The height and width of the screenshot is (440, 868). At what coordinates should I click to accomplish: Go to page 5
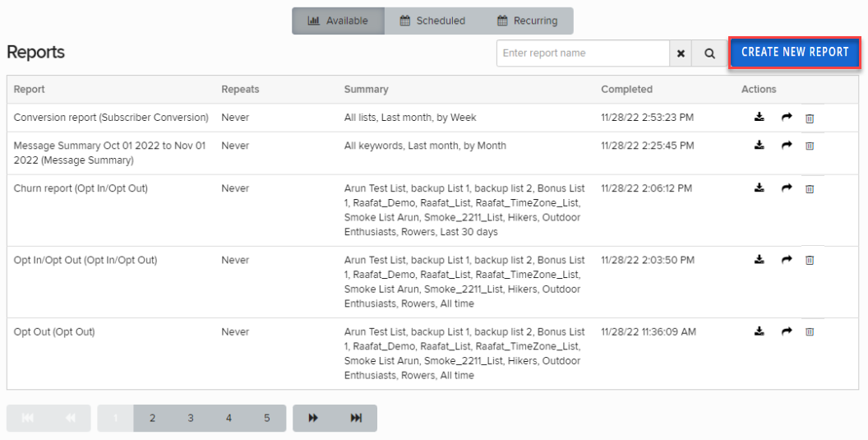point(267,418)
